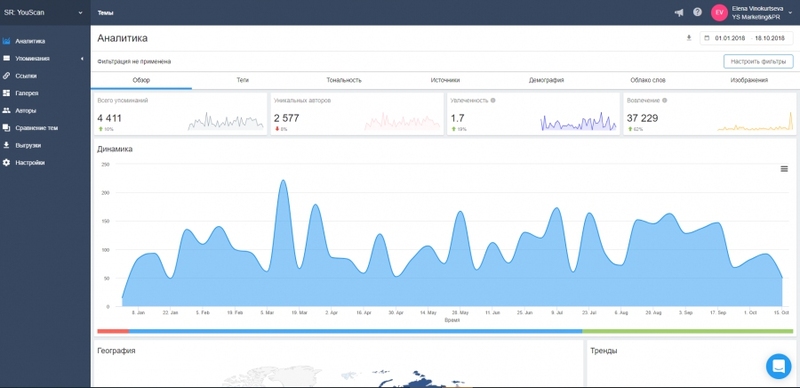800x388 pixels.
Task: Open the chart hamburger menu icon
Action: point(784,169)
